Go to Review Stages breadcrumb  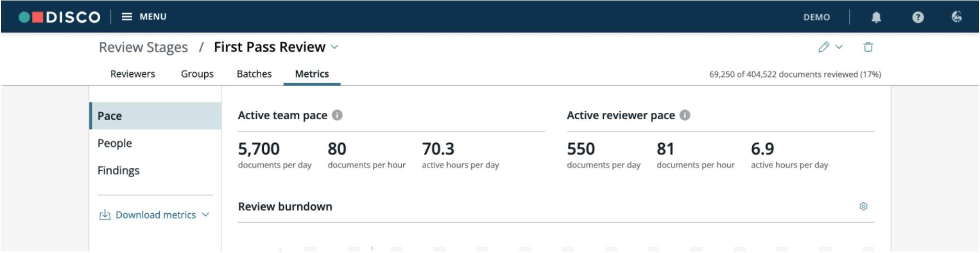(144, 48)
